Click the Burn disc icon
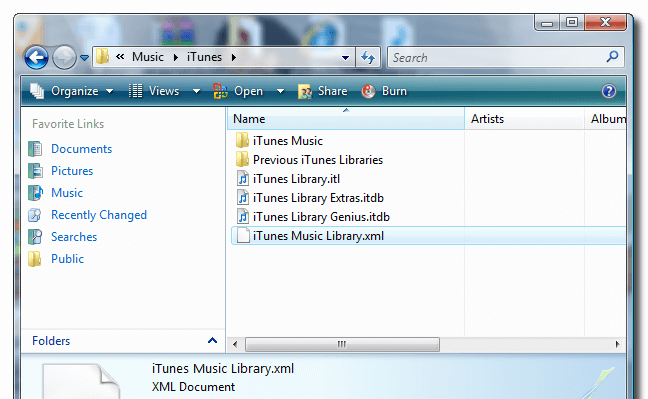The width and height of the screenshot is (648, 399). pyautogui.click(x=368, y=91)
